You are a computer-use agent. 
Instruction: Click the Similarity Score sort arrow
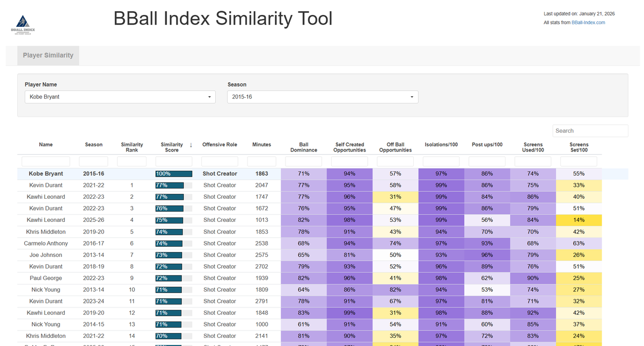coord(191,145)
